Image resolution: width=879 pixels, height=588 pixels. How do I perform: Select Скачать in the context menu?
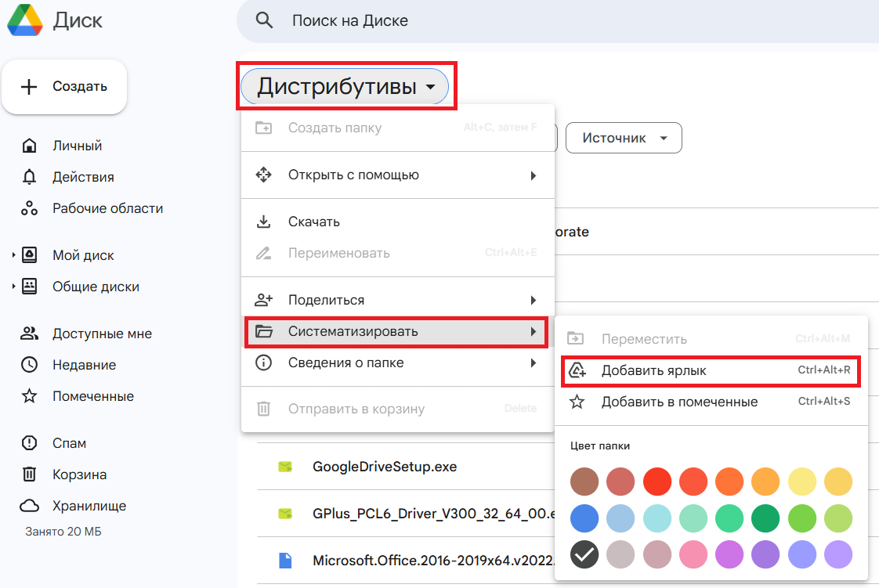tap(314, 222)
